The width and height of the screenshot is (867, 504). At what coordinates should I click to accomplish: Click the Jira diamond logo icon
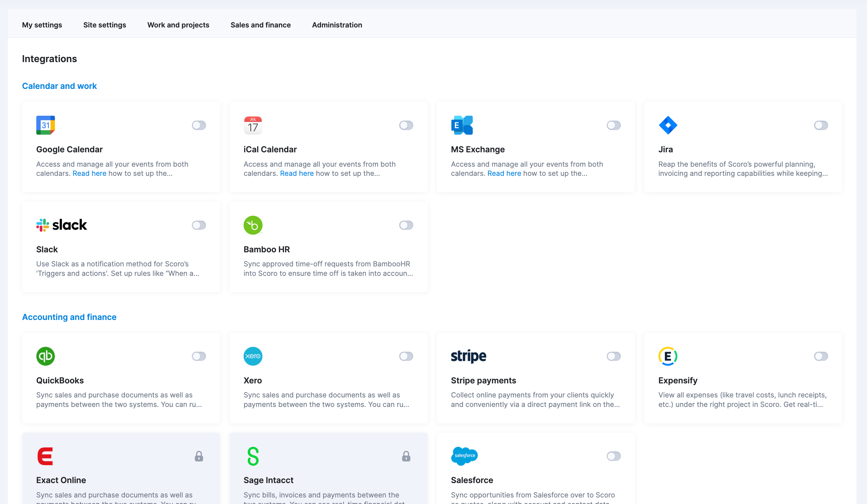[668, 125]
